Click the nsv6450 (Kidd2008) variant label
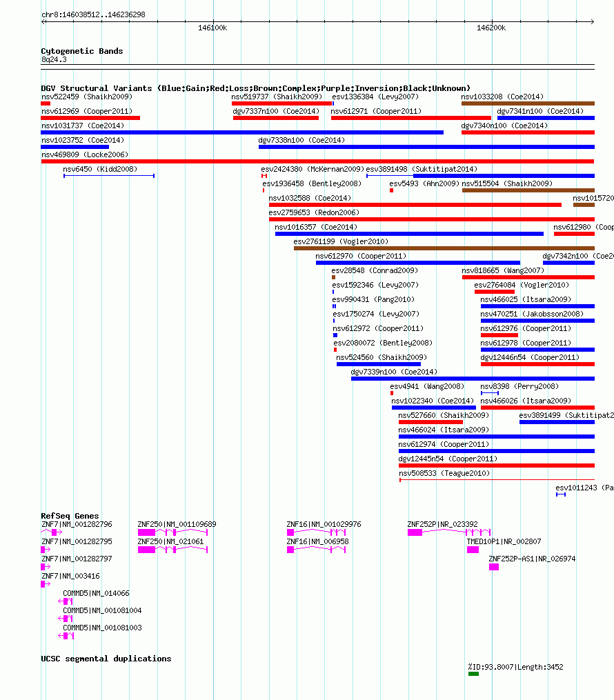Viewport: 614px width, 700px height. [x=100, y=169]
